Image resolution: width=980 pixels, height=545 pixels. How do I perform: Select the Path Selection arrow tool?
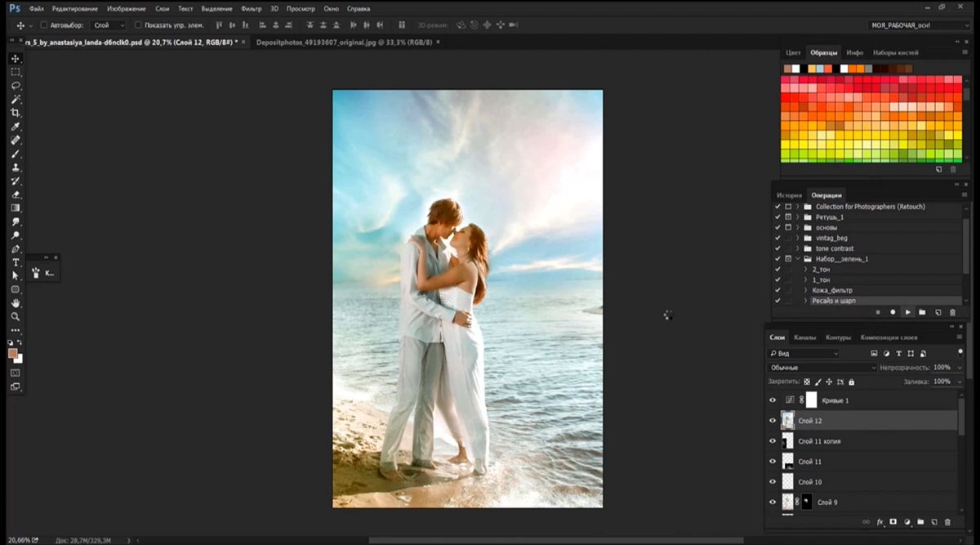(x=16, y=276)
